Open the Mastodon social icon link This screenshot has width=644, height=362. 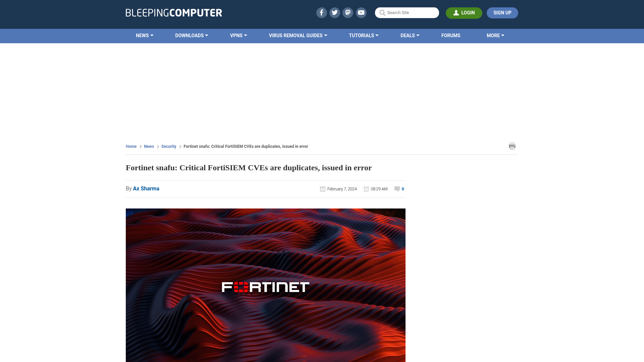348,12
